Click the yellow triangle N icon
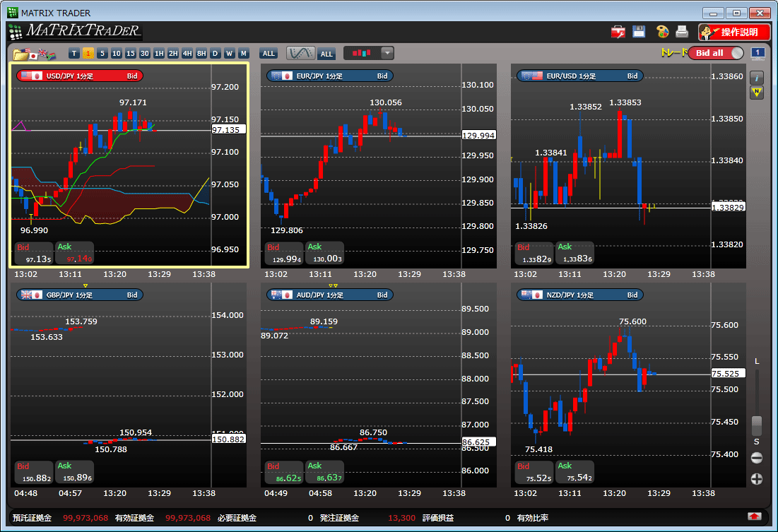Viewport: 778px width, 532px height. (x=756, y=93)
